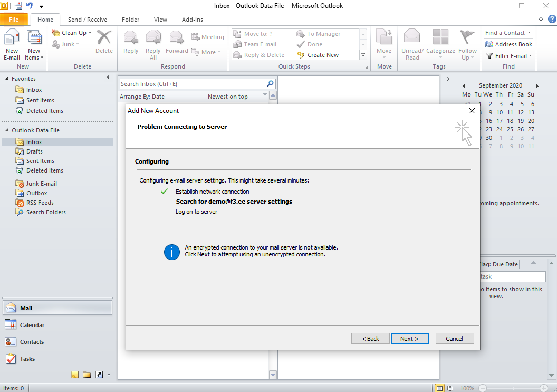557x392 pixels.
Task: Click the Unread/Read envelope icon
Action: [x=412, y=36]
